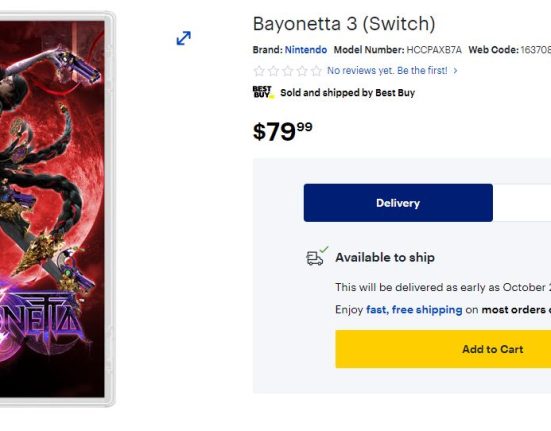Image resolution: width=551 pixels, height=431 pixels.
Task: Click 'Sold and shipped by Best Buy' text
Action: coord(348,93)
